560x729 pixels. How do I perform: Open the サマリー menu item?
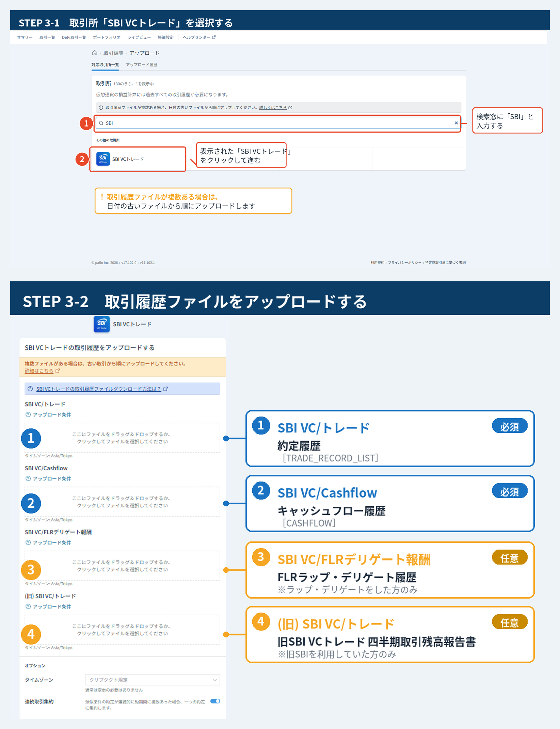[25, 37]
